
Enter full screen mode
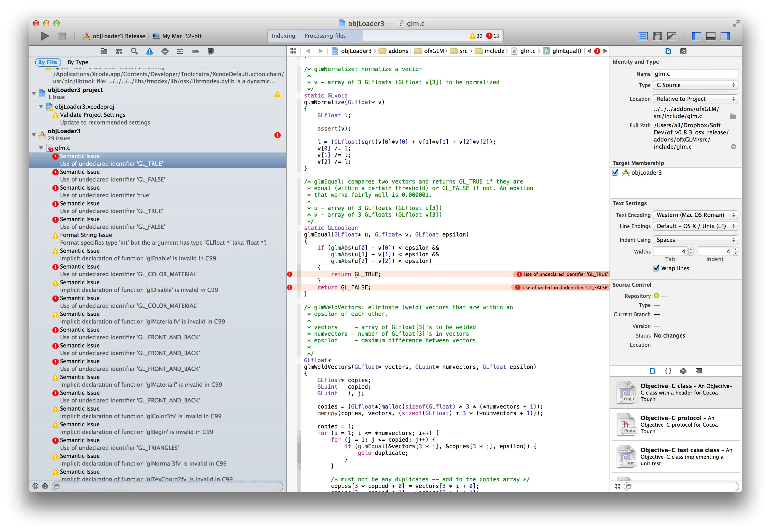(736, 24)
